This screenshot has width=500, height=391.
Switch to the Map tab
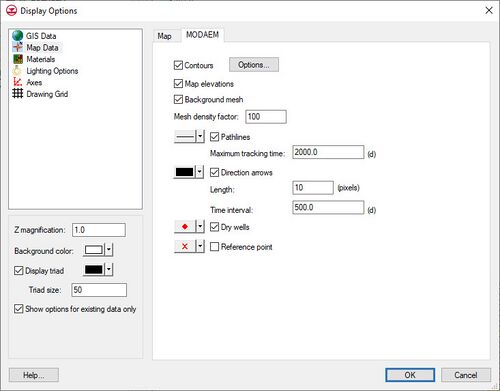tap(164, 36)
